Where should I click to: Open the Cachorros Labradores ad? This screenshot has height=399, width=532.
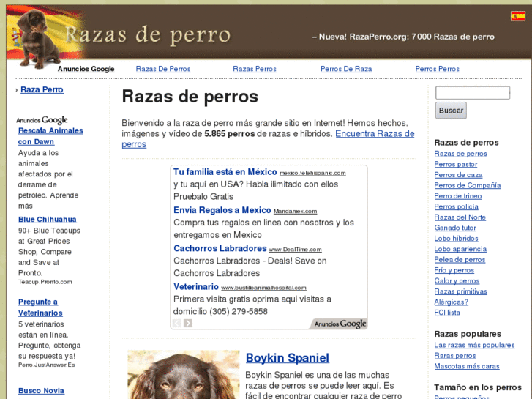point(220,249)
